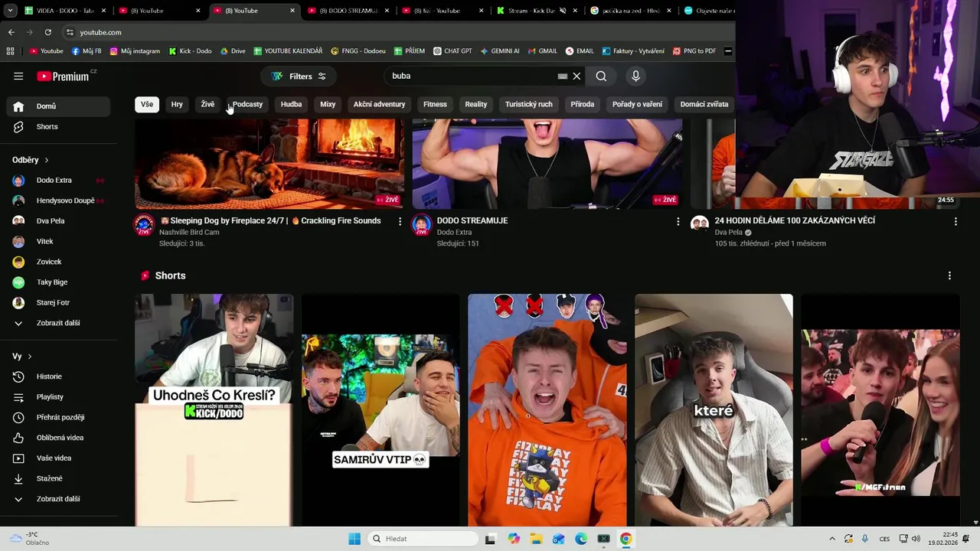Open the Kick - Dodo bookmark
Screen dimensions: 980x551
click(x=190, y=51)
